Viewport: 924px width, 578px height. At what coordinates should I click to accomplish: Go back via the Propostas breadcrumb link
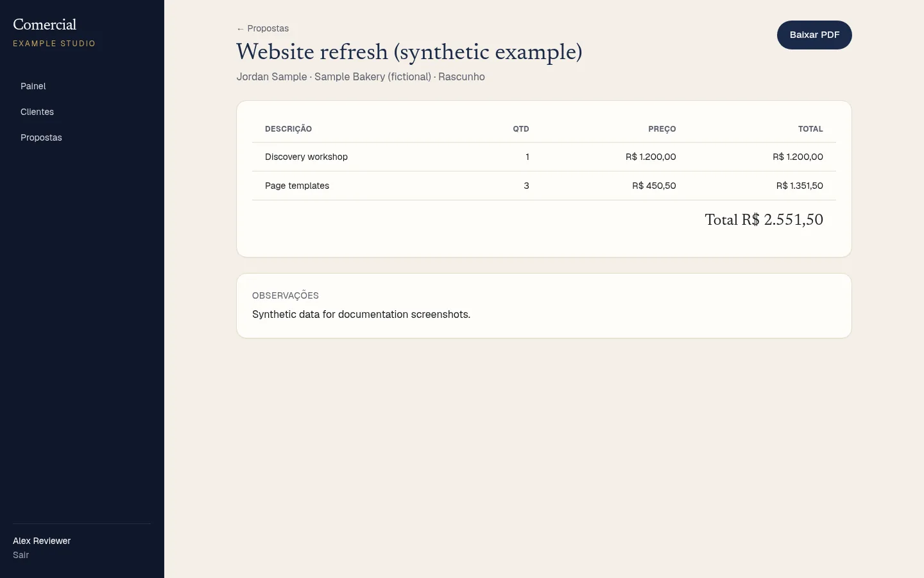click(262, 28)
